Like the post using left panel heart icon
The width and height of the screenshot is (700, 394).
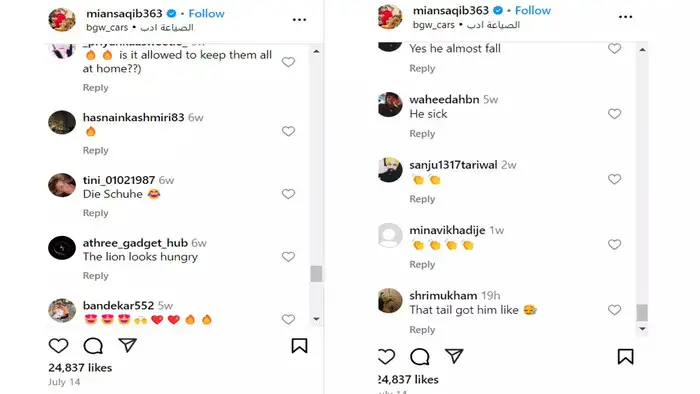point(58,346)
